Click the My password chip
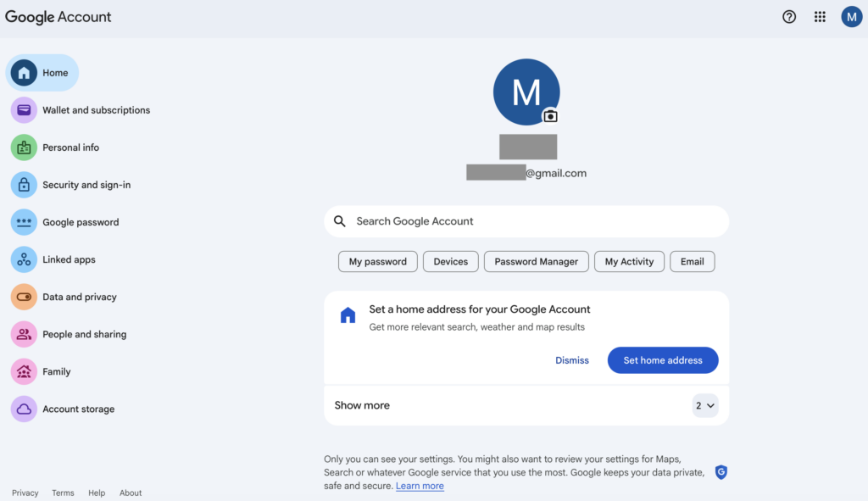Image resolution: width=868 pixels, height=501 pixels. (x=377, y=261)
